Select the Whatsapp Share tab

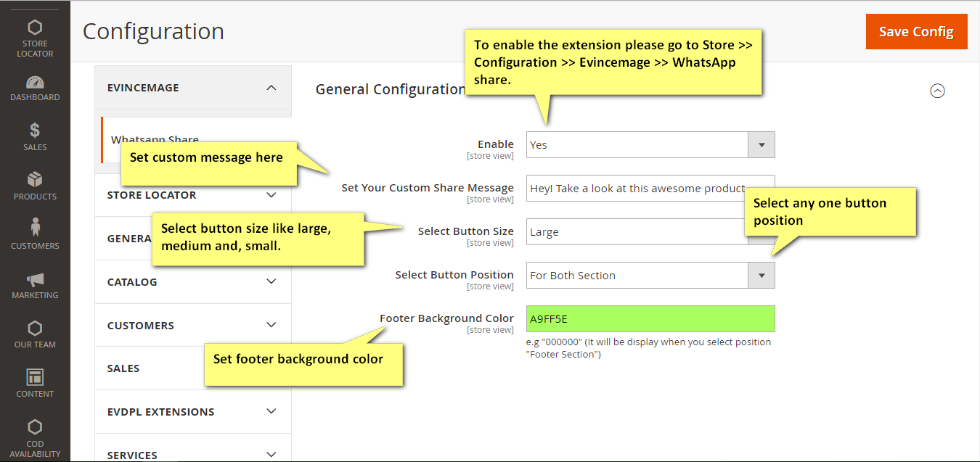196,140
